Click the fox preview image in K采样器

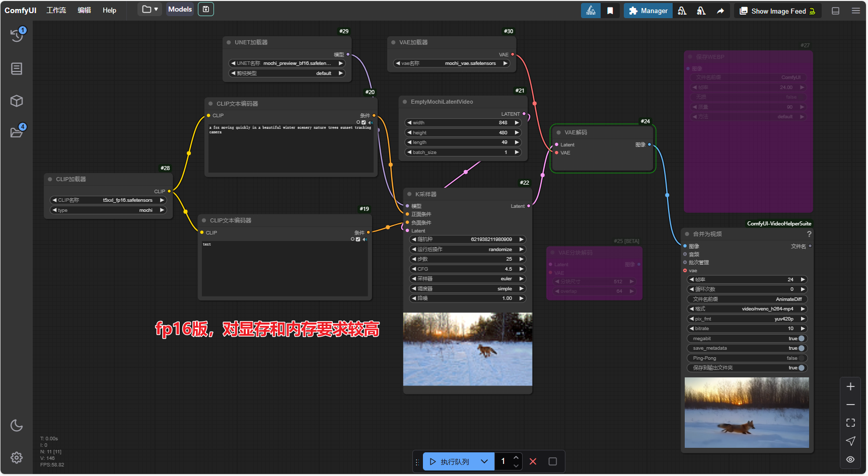[x=467, y=349]
